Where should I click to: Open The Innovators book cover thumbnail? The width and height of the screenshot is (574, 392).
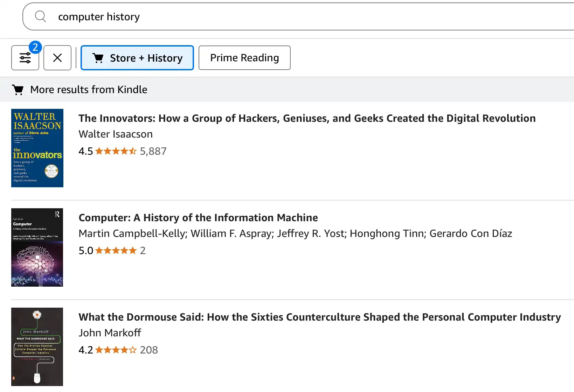[37, 148]
